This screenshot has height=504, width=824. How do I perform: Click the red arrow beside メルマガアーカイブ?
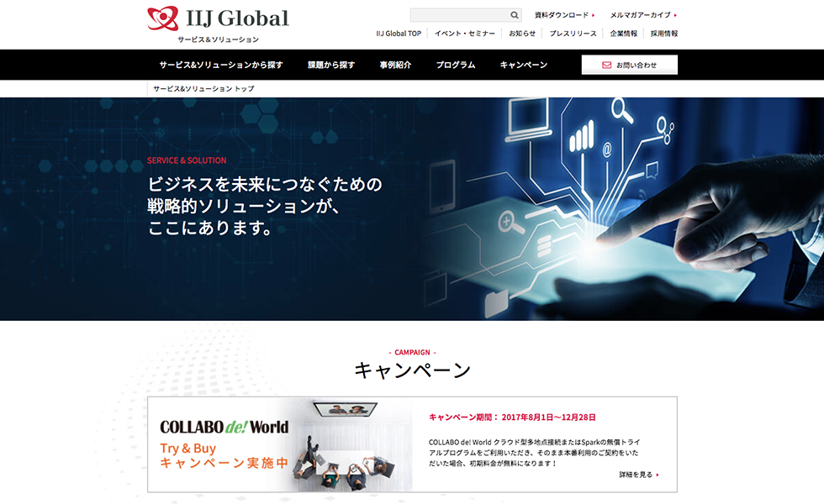[675, 15]
